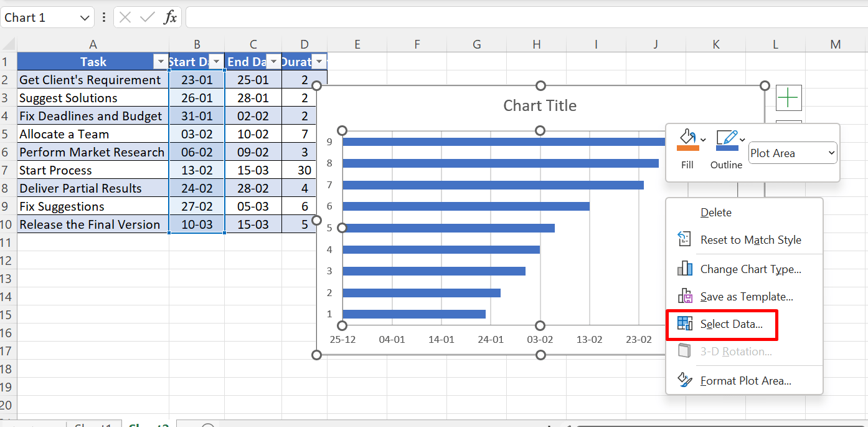The height and width of the screenshot is (427, 868).
Task: Click start date cell 13-02
Action: click(x=197, y=170)
